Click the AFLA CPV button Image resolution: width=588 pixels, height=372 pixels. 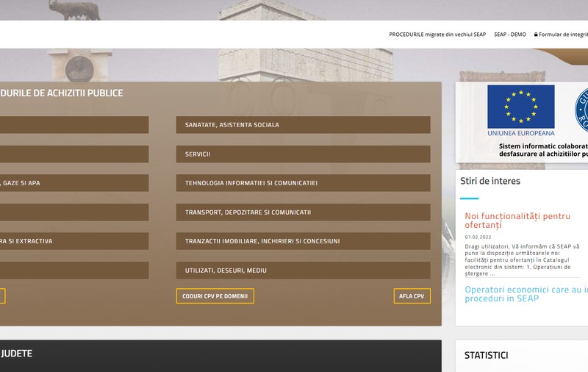tap(412, 296)
